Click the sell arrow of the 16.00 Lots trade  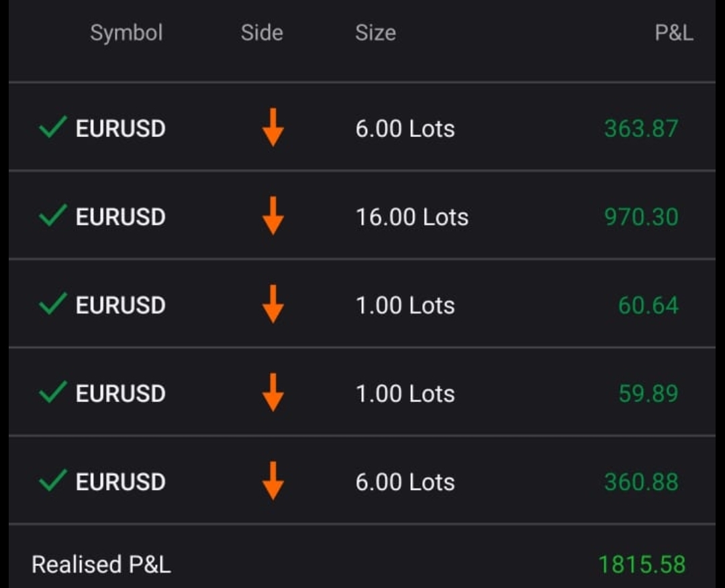click(x=273, y=215)
